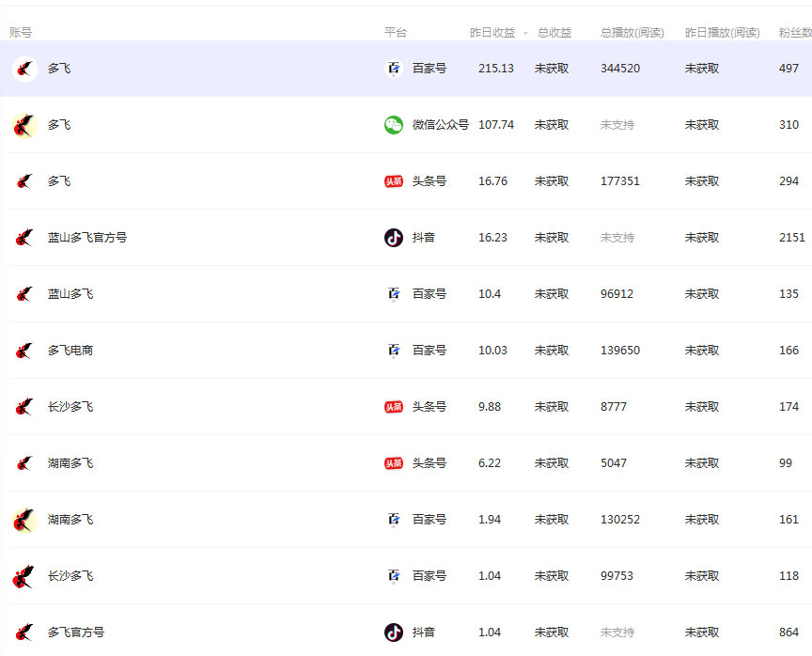Click the total plays value 139650
This screenshot has width=812, height=656.
coord(620,351)
